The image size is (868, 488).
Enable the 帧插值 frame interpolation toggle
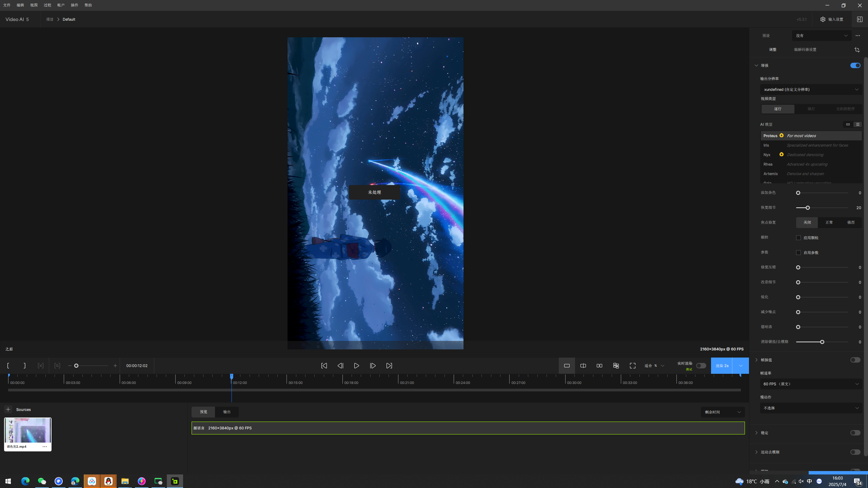[855, 360]
